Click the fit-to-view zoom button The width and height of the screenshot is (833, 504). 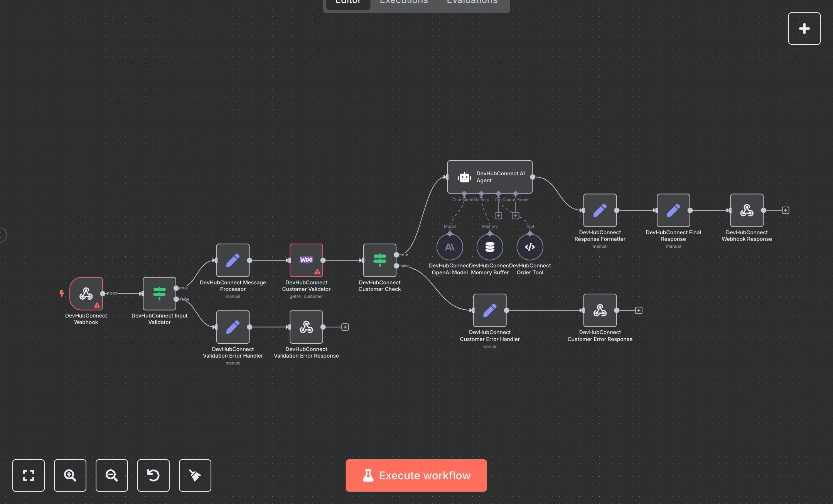tap(29, 475)
